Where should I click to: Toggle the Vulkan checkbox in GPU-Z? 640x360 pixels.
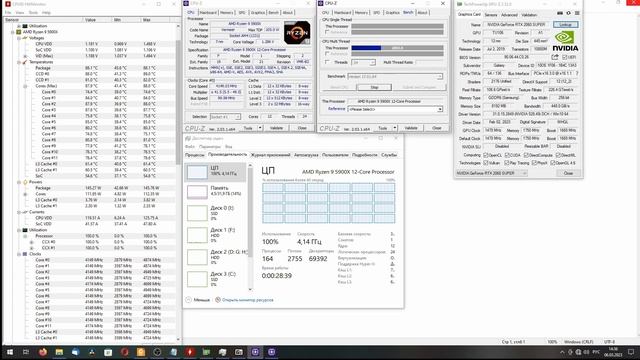click(x=485, y=163)
